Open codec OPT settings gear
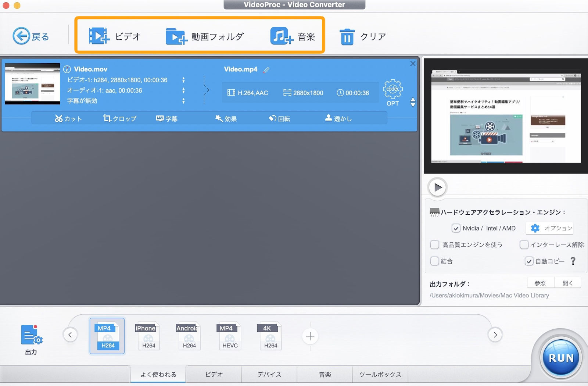Screen dimensions: 588x386 (x=392, y=89)
